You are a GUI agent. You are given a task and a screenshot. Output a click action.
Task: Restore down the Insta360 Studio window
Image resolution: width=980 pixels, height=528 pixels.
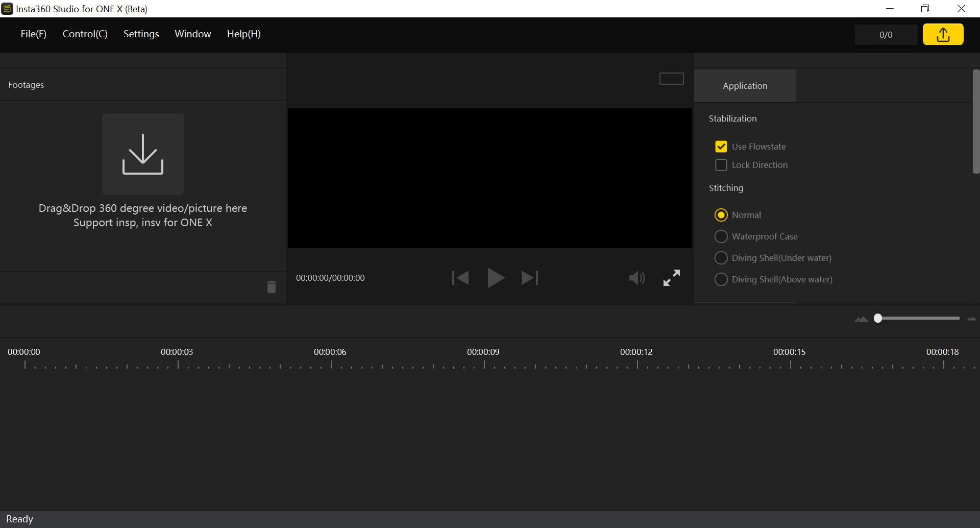point(925,9)
